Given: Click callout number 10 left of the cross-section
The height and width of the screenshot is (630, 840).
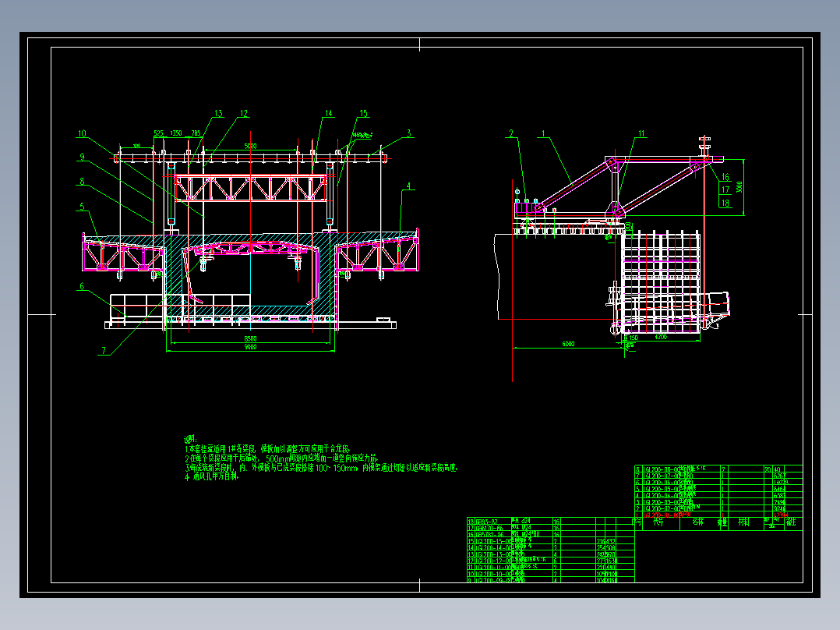Looking at the screenshot, I should (x=81, y=133).
